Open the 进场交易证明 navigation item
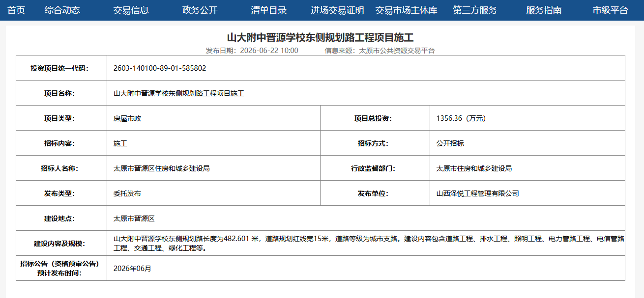Screen dimensions: 644x298 coord(337,10)
